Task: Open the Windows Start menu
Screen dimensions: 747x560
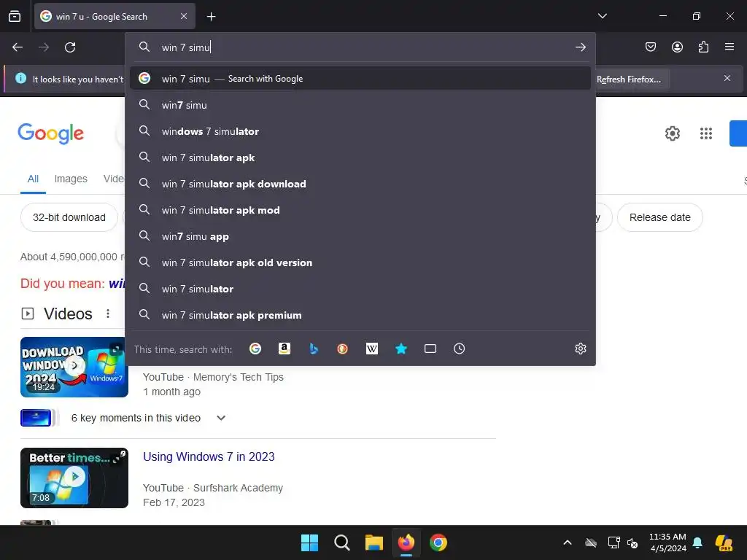Action: click(309, 542)
